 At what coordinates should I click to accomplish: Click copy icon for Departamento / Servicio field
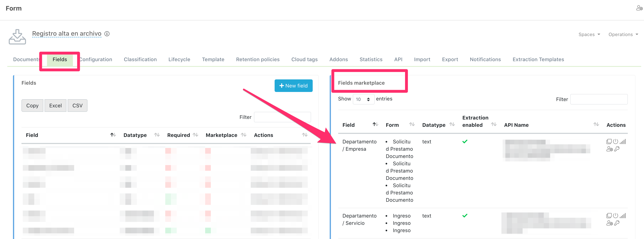pyautogui.click(x=609, y=216)
